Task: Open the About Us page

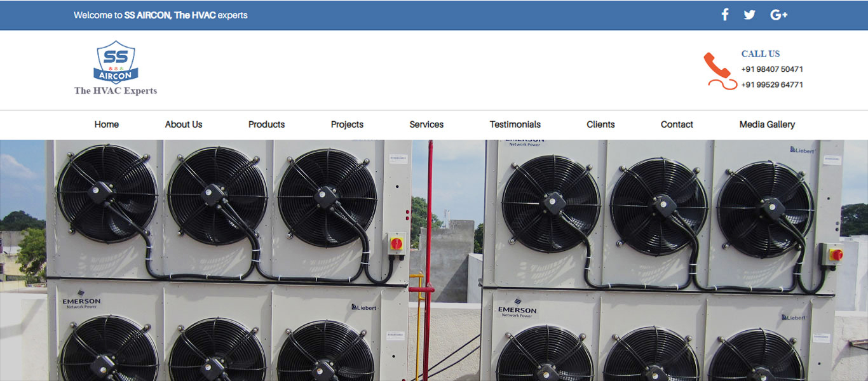Action: pyautogui.click(x=184, y=124)
